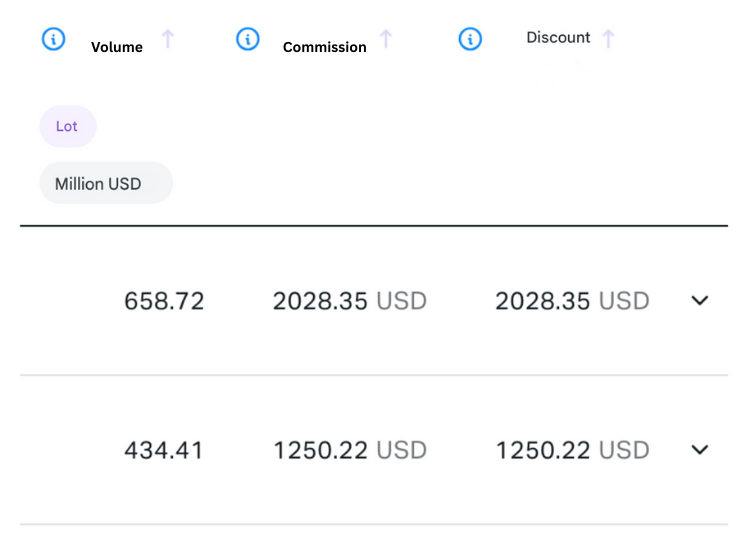750x558 pixels.
Task: Open the info icon beside Commission
Action: (x=248, y=39)
